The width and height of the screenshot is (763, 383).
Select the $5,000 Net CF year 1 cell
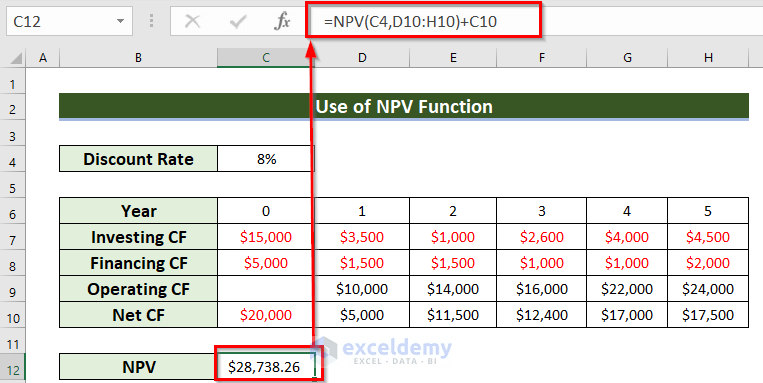[362, 315]
